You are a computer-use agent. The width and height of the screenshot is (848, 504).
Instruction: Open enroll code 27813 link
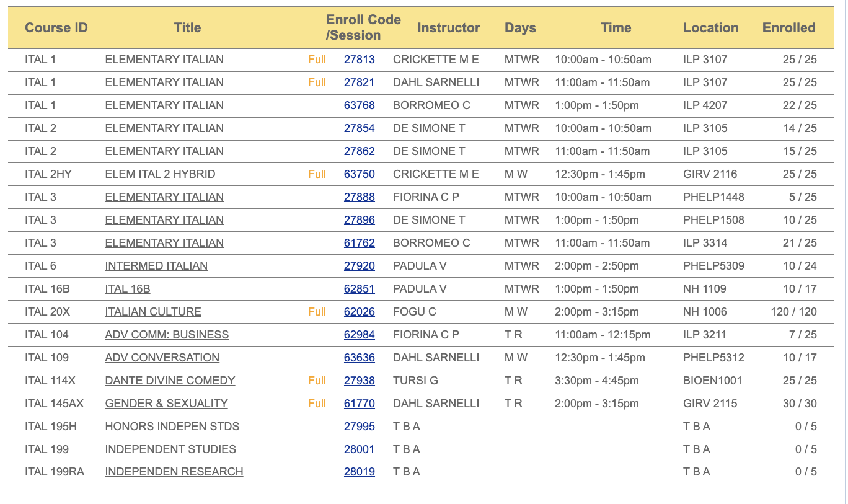360,60
